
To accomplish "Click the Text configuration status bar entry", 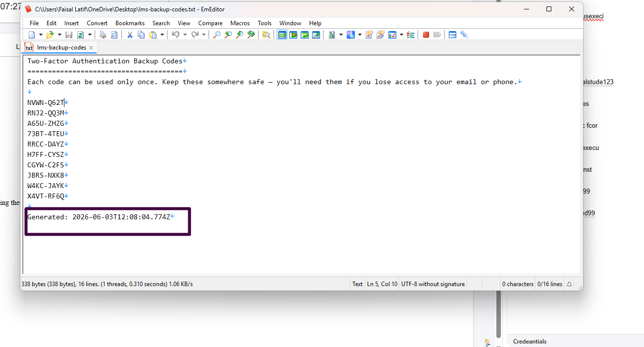I will 357,284.
